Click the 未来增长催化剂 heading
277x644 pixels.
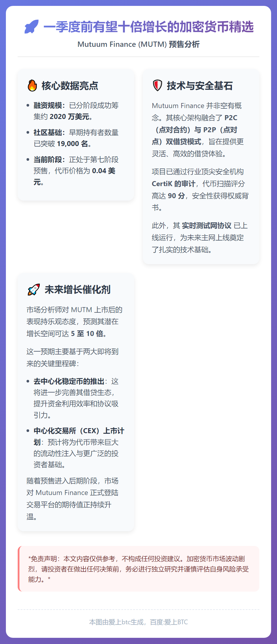coord(78,289)
